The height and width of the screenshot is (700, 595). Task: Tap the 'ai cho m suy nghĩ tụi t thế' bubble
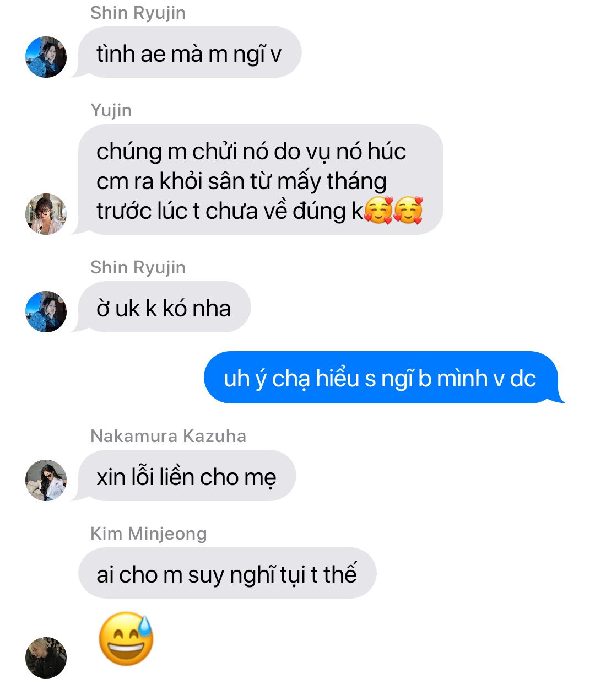tap(227, 573)
